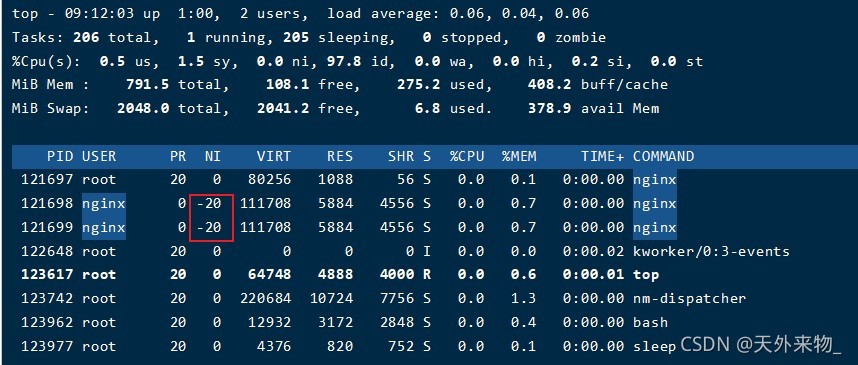Screen dimensions: 858x365
Task: Click %MEM value 1.3
Action: [x=524, y=299]
